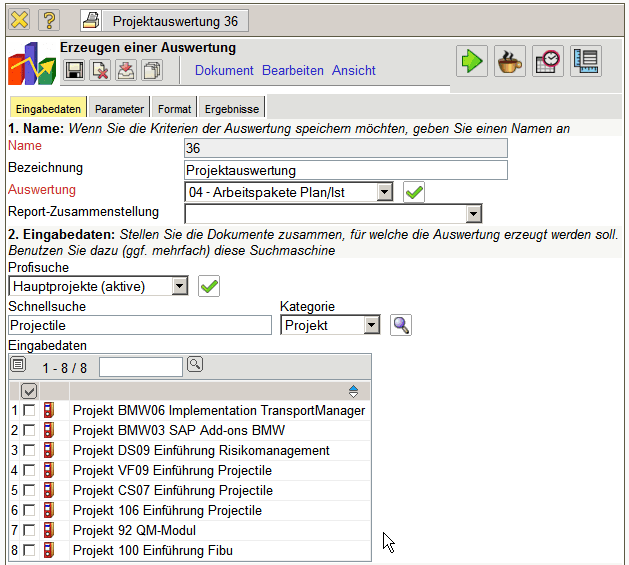Screen dimensions: 629x565
Task: Click the copy documents icon
Action: click(152, 70)
